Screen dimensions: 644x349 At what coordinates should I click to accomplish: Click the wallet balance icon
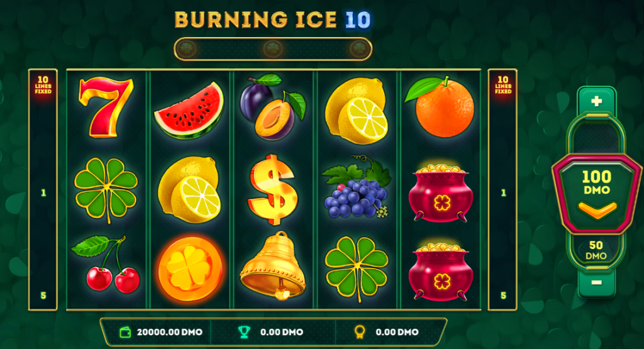125,332
